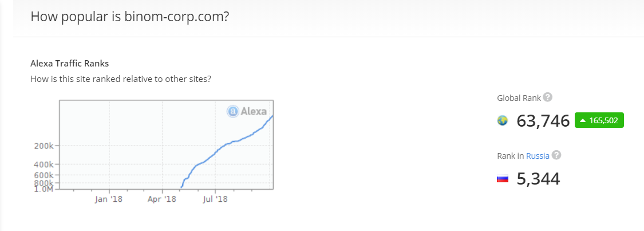Image resolution: width=644 pixels, height=231 pixels.
Task: Click the Apr '18 axis label
Action: [162, 199]
